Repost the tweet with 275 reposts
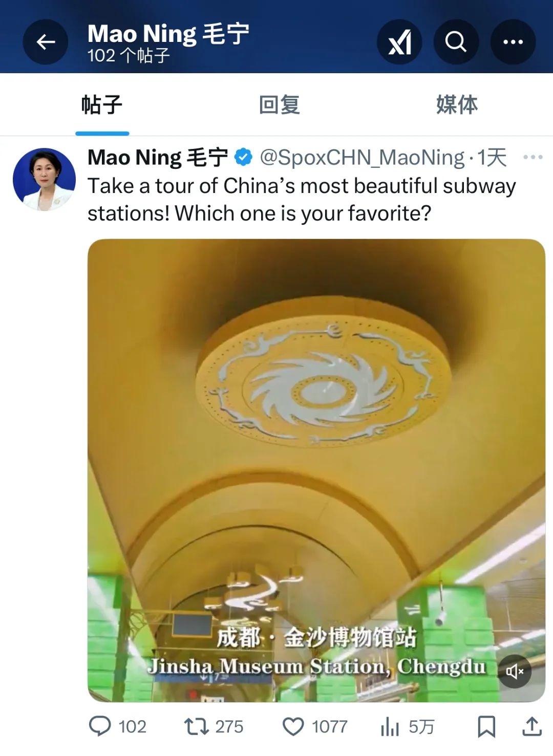 [x=196, y=726]
